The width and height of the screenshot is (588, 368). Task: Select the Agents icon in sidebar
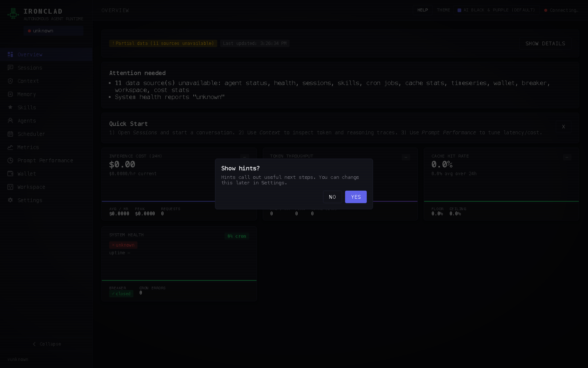[11, 121]
